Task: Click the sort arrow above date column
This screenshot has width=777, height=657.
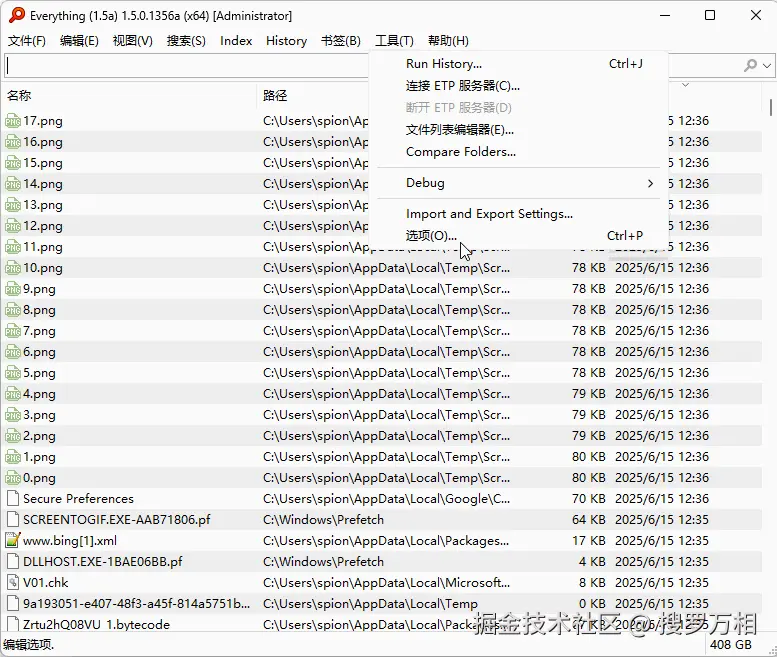Action: click(x=685, y=85)
